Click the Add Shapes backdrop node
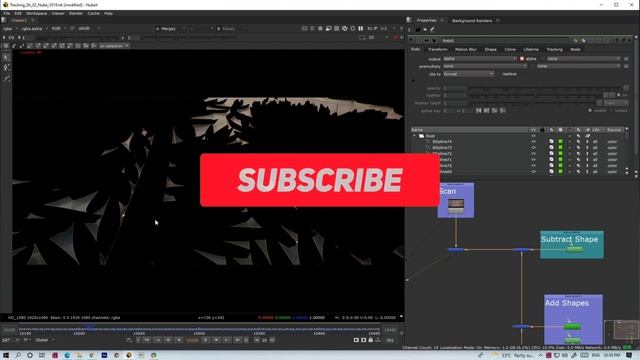 pyautogui.click(x=573, y=319)
